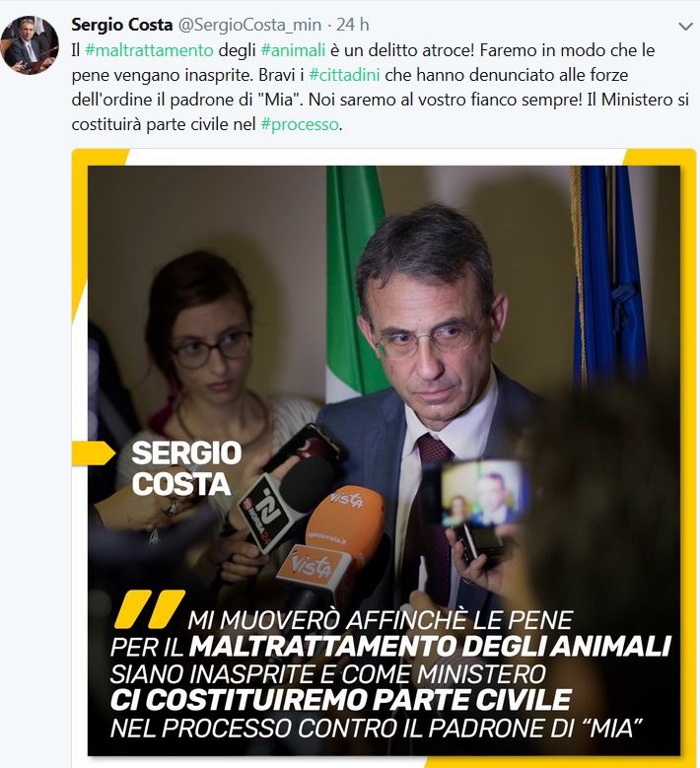Screen dimensions: 700x768
Task: Open the @SergioCosta_min handle
Action: 249,25
